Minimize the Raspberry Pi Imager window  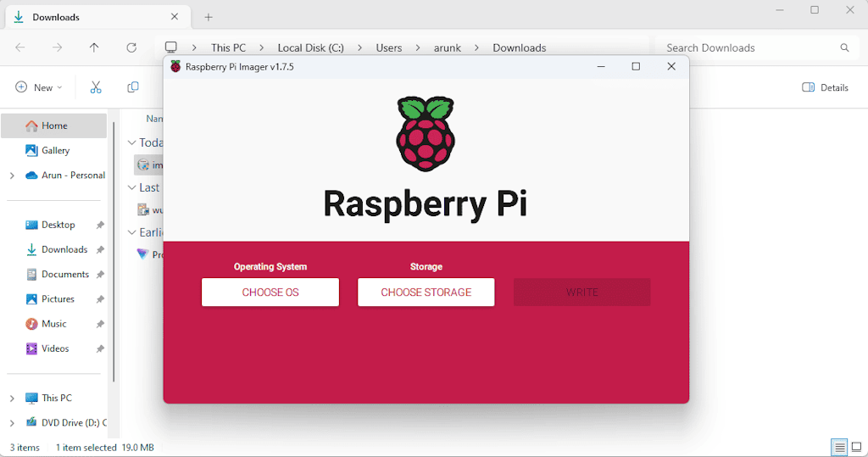(601, 66)
